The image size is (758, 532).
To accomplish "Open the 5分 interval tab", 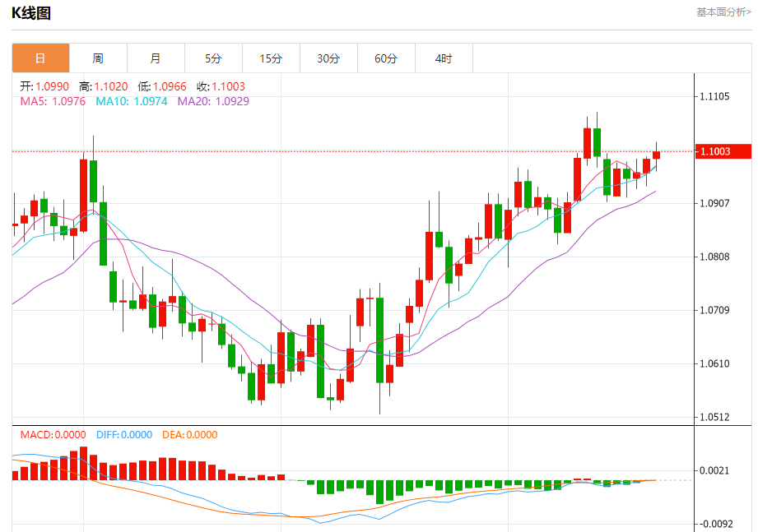I will pos(213,58).
